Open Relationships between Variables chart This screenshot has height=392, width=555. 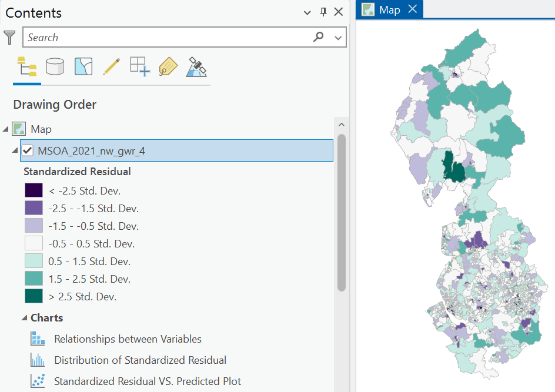click(x=128, y=339)
